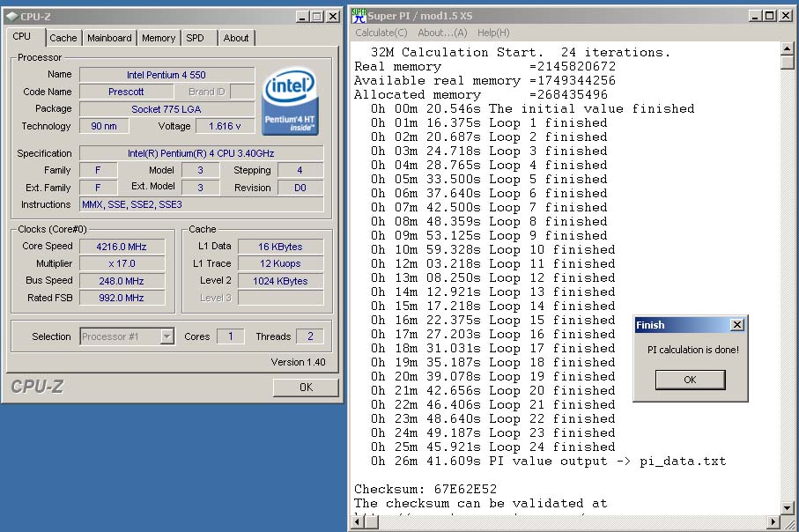Click the Instructions field 'MMX, SSE, SSE2, SSE3'
The width and height of the screenshot is (799, 532).
click(x=201, y=204)
